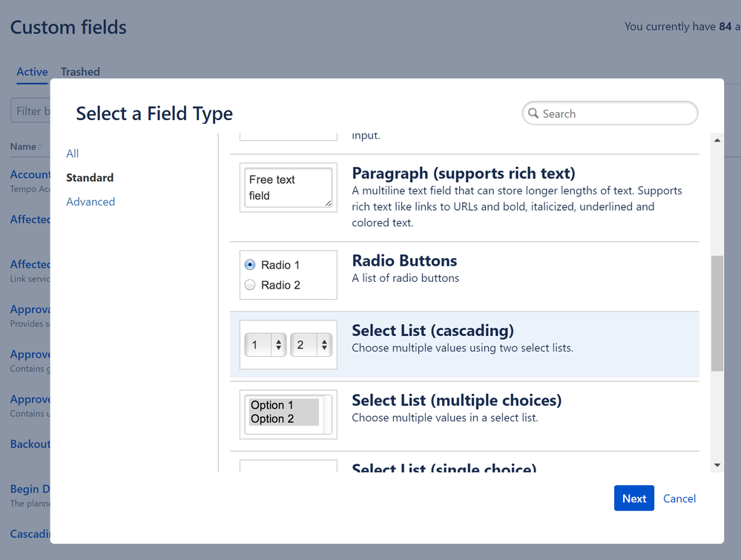Click the Free text field preview thumbnail
The width and height of the screenshot is (741, 560).
289,188
